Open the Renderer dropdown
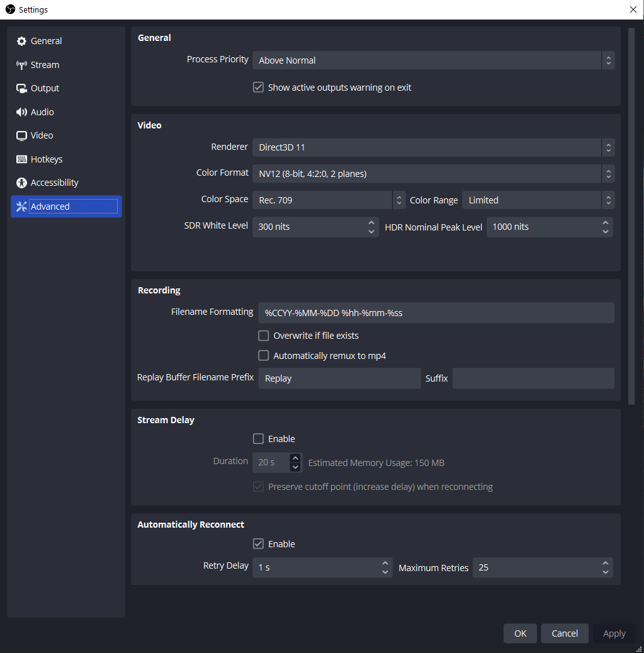644x653 pixels. click(x=433, y=147)
